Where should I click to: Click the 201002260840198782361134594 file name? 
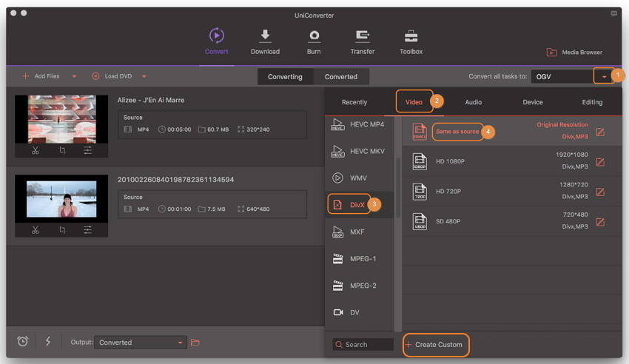[175, 180]
